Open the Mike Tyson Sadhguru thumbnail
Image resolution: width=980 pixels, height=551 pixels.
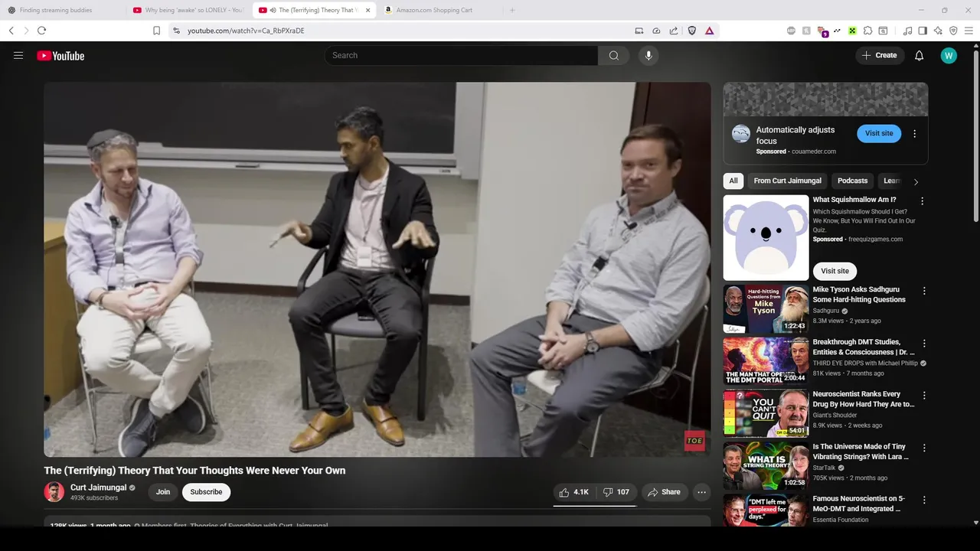tap(766, 308)
